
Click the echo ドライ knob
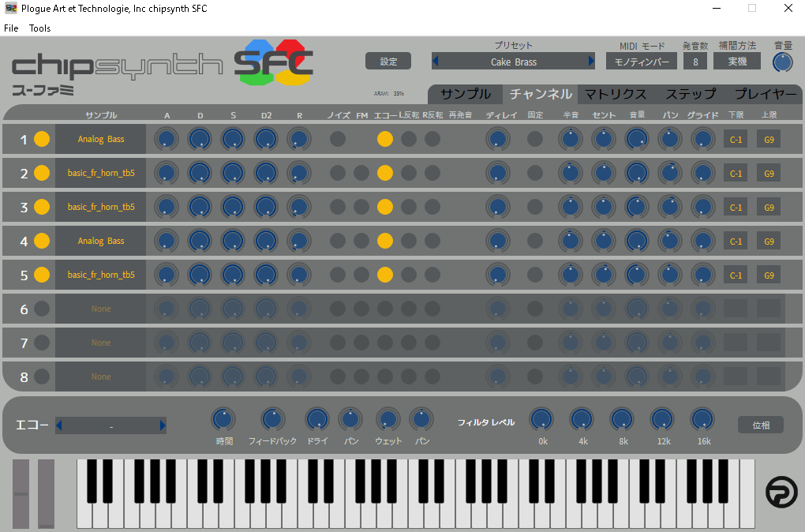316,420
